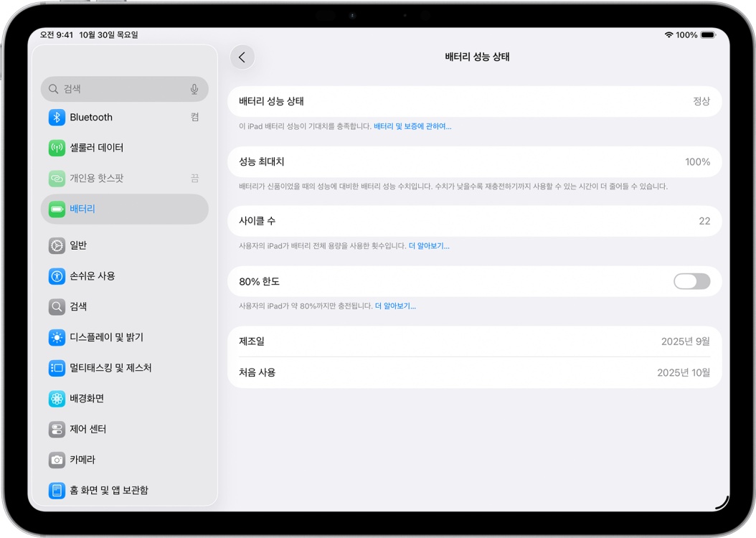Open 일반 settings

click(x=124, y=245)
